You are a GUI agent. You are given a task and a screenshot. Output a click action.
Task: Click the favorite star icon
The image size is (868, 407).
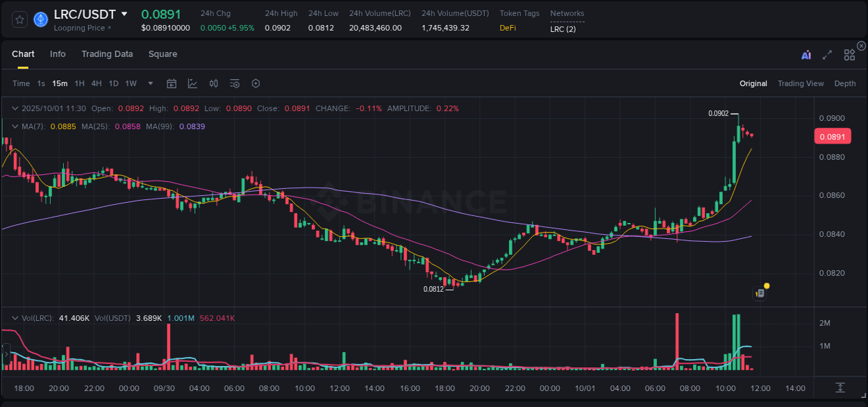[x=19, y=19]
